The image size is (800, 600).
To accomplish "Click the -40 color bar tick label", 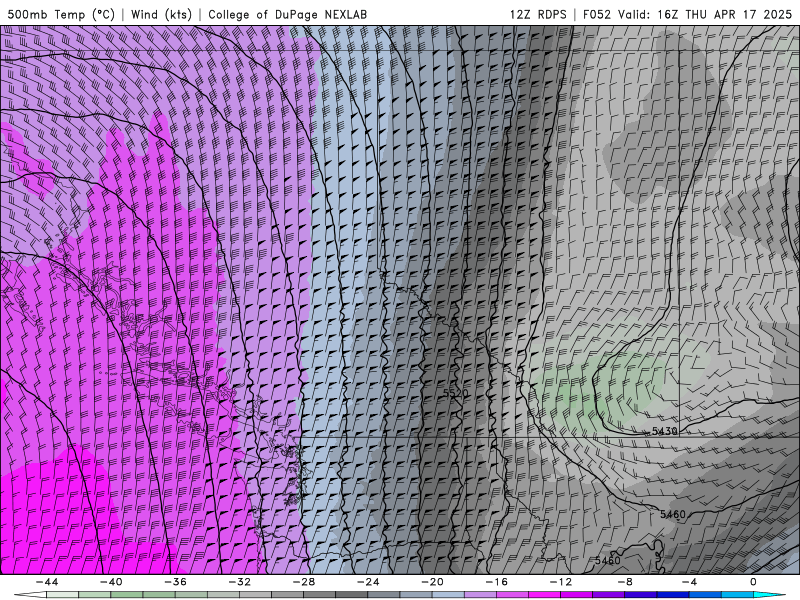I will tap(111, 582).
